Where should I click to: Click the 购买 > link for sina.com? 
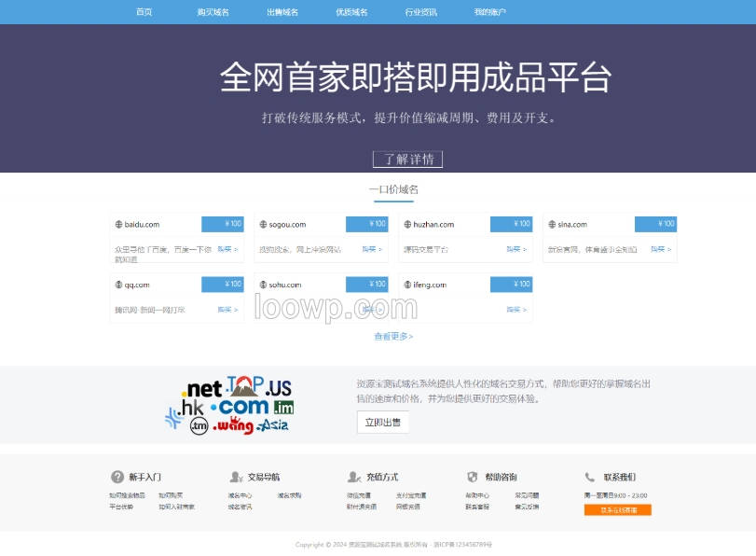point(661,249)
